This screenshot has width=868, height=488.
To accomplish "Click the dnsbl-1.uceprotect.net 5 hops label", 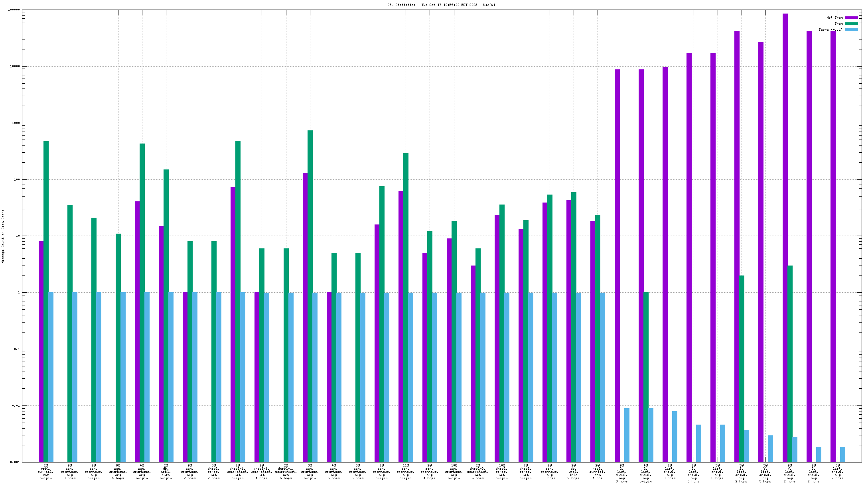I will point(286,472).
